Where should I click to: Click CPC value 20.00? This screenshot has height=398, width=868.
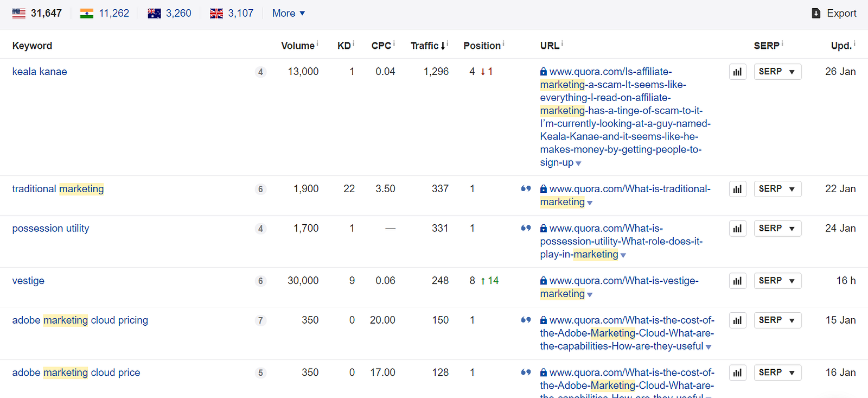pos(382,320)
